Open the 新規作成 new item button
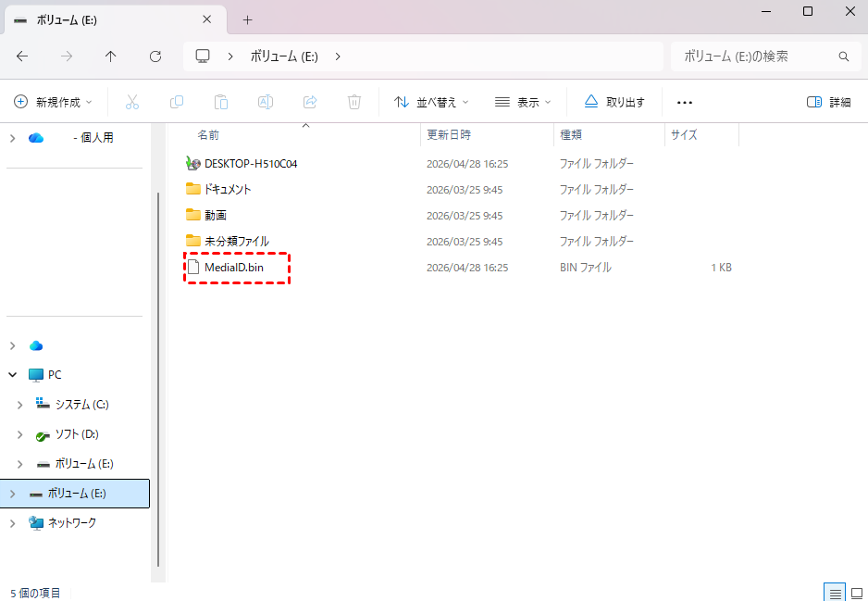This screenshot has height=601, width=868. pos(54,102)
